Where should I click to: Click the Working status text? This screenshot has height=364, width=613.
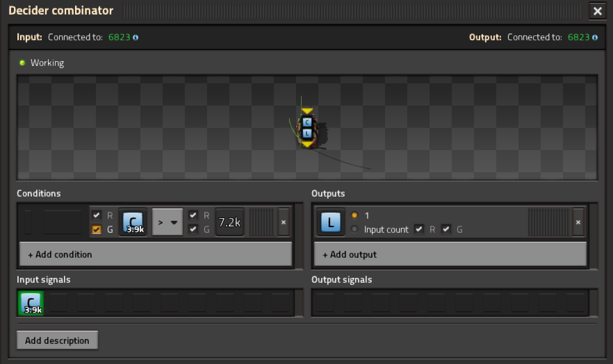(47, 63)
